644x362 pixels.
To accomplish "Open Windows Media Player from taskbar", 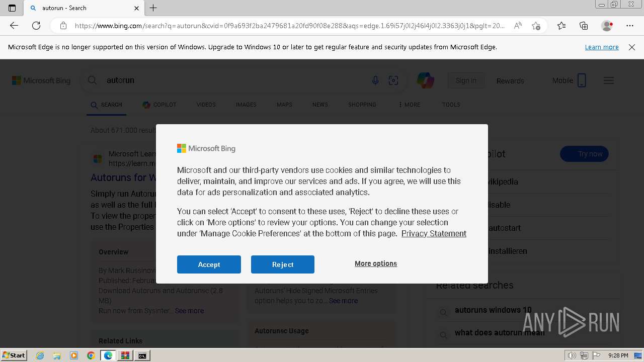I will pos(74,355).
